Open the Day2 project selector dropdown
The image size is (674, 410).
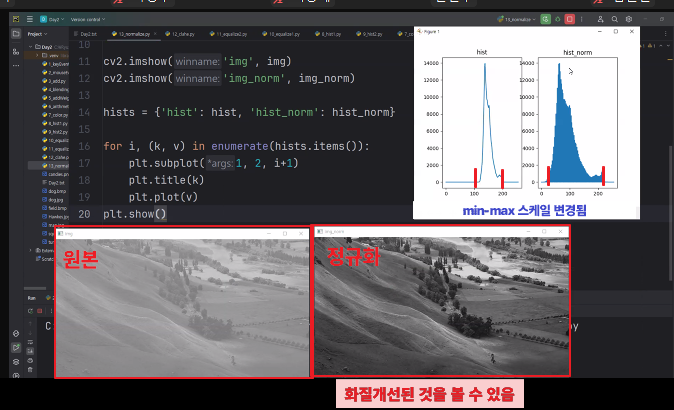tap(52, 19)
